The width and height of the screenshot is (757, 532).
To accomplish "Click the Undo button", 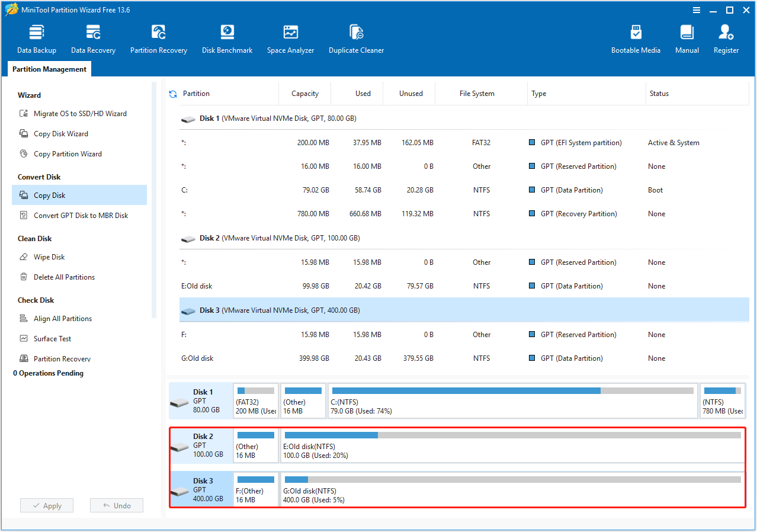I will pos(117,505).
